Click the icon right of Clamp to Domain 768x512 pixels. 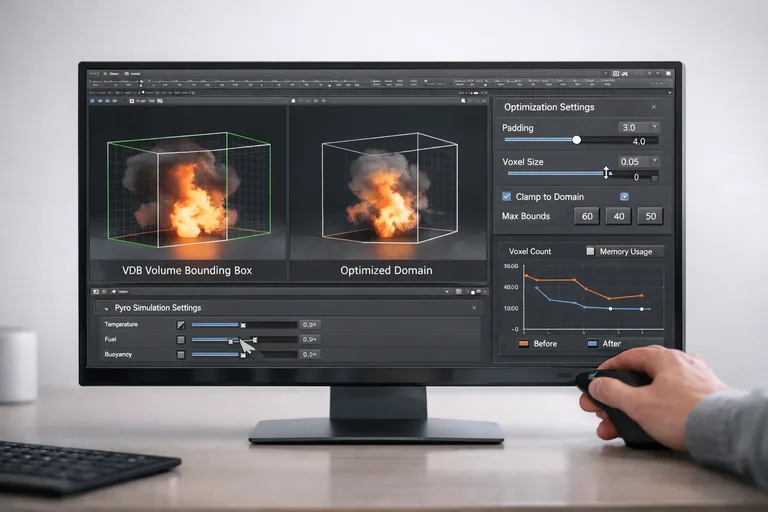coord(624,197)
